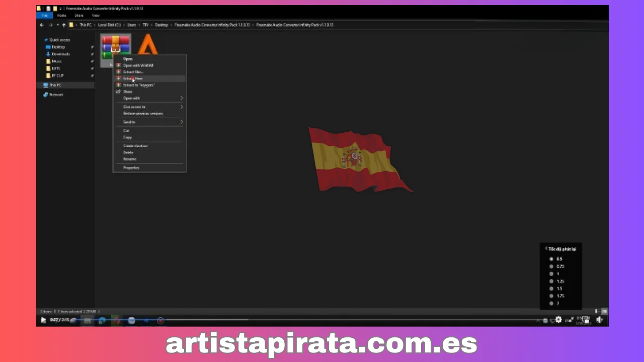644x362 pixels.
Task: Click the 0:27 / 2:15 time display
Action: coord(59,320)
